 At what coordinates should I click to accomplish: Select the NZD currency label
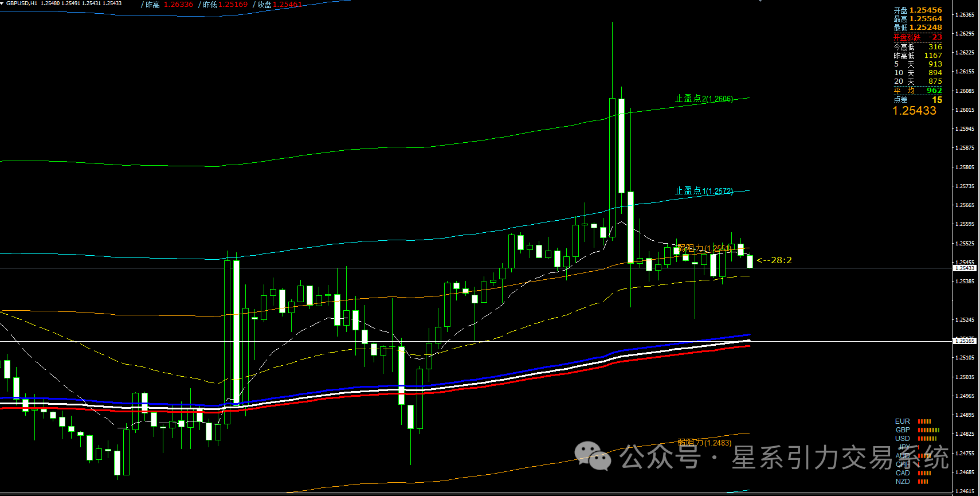903,482
